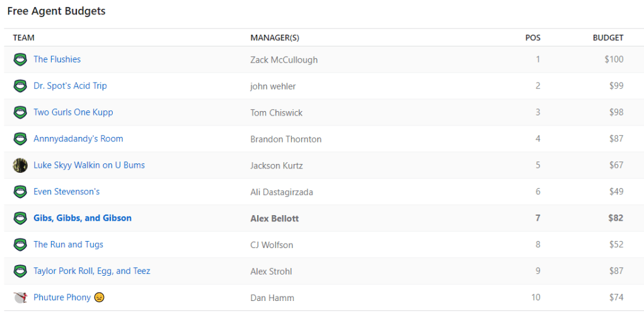Screen dimensions: 644x318
Task: Click the MANAGER(S) column header
Action: (275, 38)
